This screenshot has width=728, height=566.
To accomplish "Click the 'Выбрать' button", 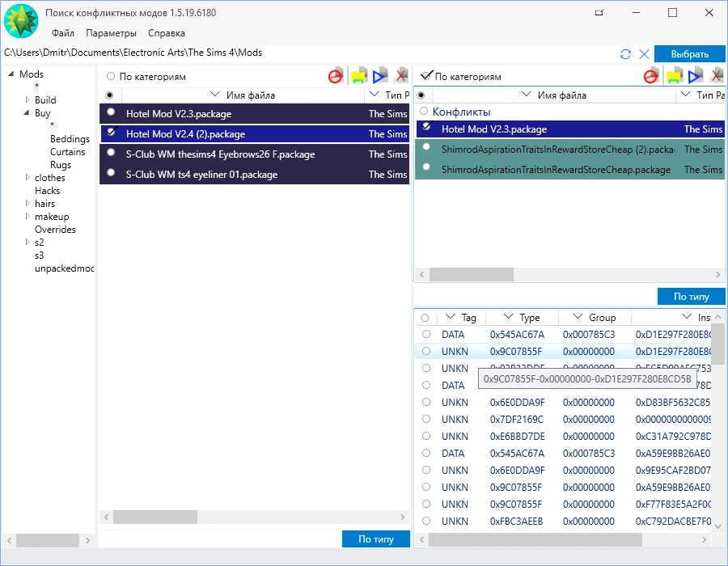I will pyautogui.click(x=690, y=54).
